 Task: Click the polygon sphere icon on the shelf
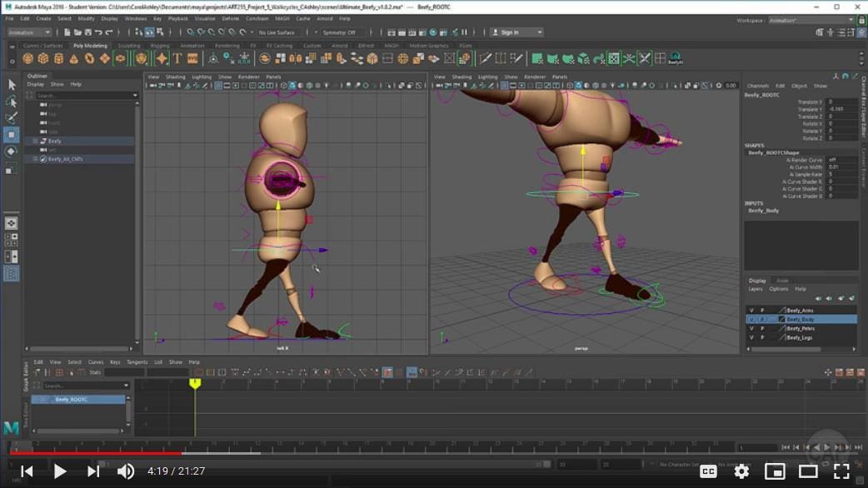[27, 58]
